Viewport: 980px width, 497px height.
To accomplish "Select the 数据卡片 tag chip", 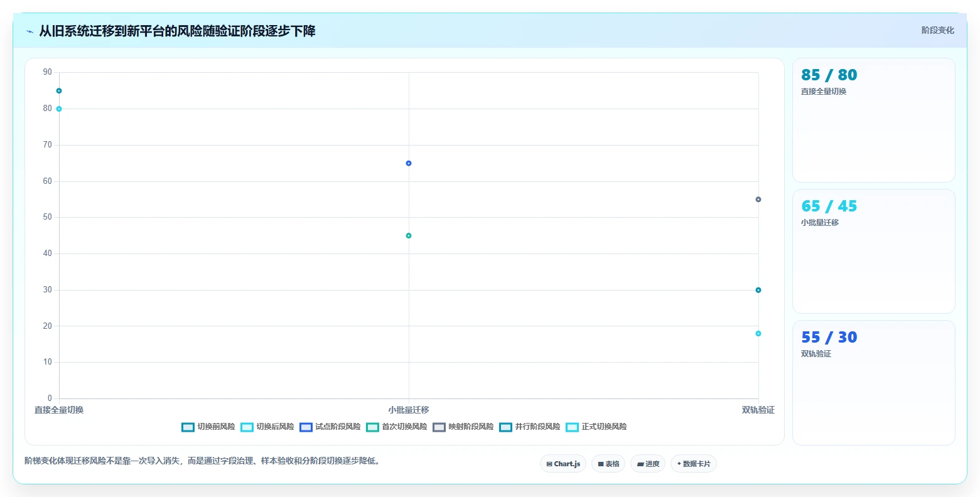I will point(694,464).
